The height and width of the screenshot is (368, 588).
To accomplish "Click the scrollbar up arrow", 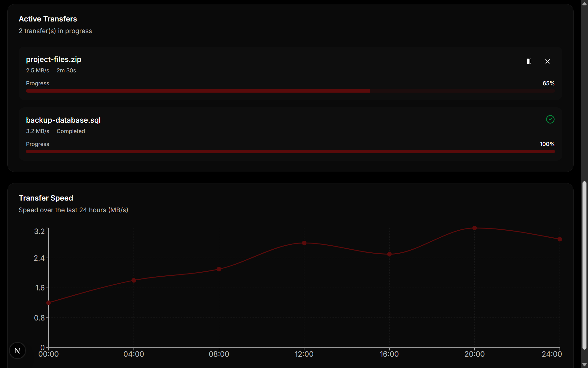I will (584, 4).
